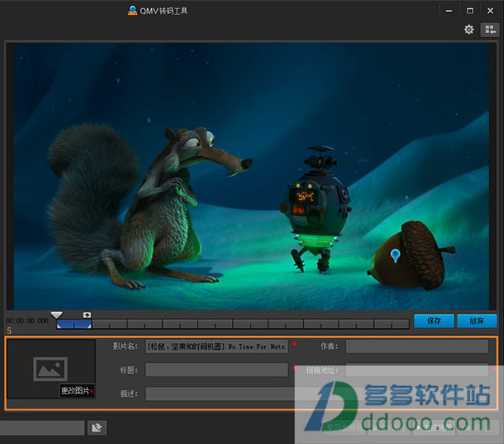This screenshot has height=444, width=504.
Task: Click the 保存 save button
Action: point(434,321)
